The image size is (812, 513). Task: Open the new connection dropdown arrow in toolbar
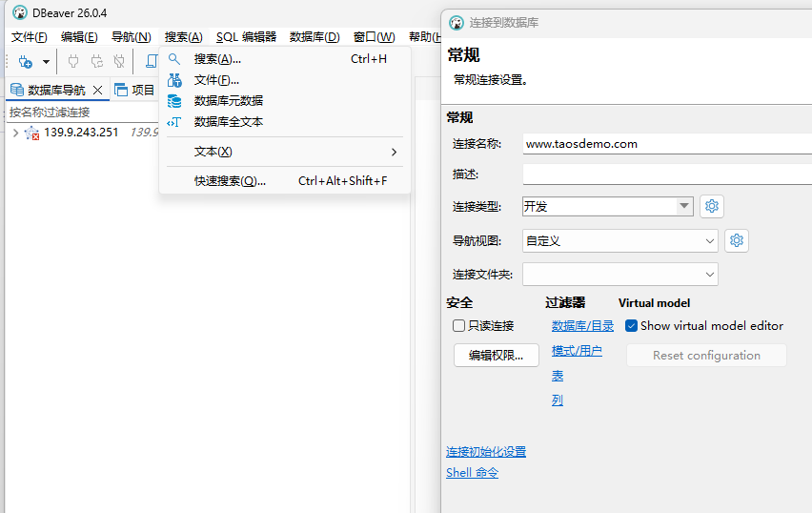point(46,62)
